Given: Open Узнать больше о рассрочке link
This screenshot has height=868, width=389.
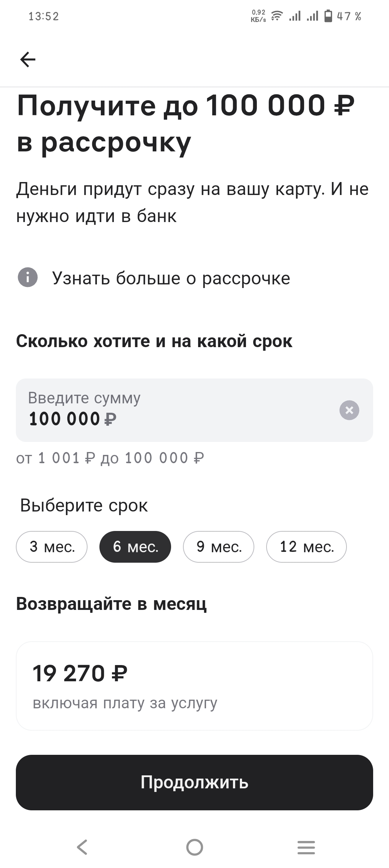Looking at the screenshot, I should 171,278.
